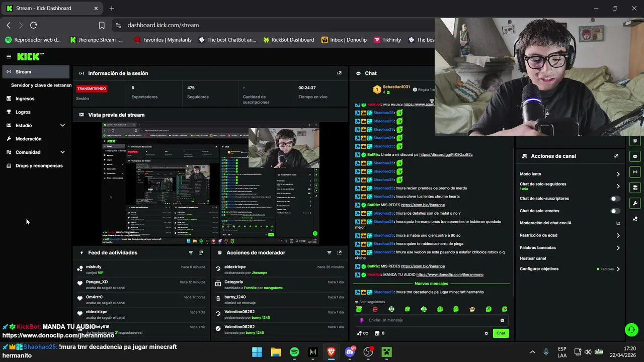This screenshot has width=644, height=362.
Task: Open Chat de solo-seguidores options arrow
Action: [618, 187]
